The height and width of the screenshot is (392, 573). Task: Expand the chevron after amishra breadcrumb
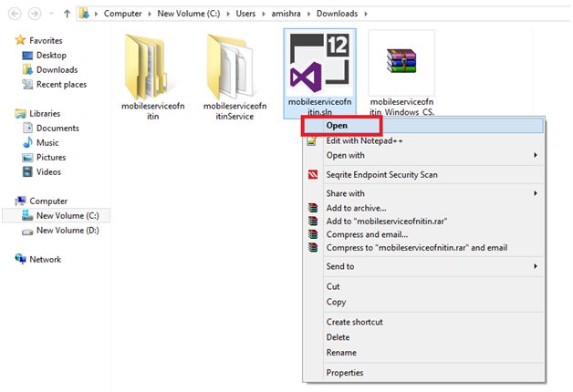pyautogui.click(x=308, y=14)
